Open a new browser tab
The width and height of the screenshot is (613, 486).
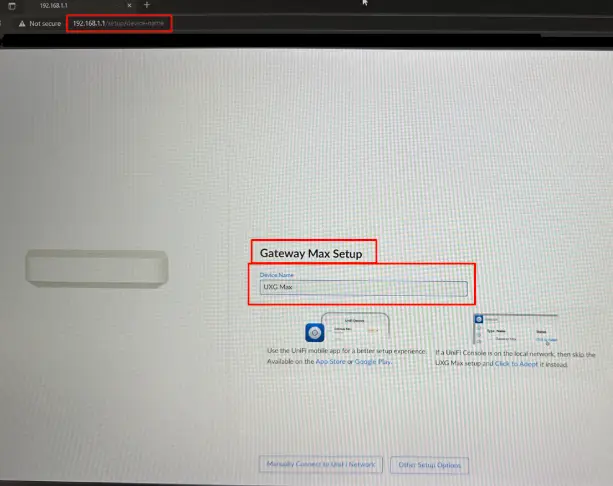coord(147,5)
